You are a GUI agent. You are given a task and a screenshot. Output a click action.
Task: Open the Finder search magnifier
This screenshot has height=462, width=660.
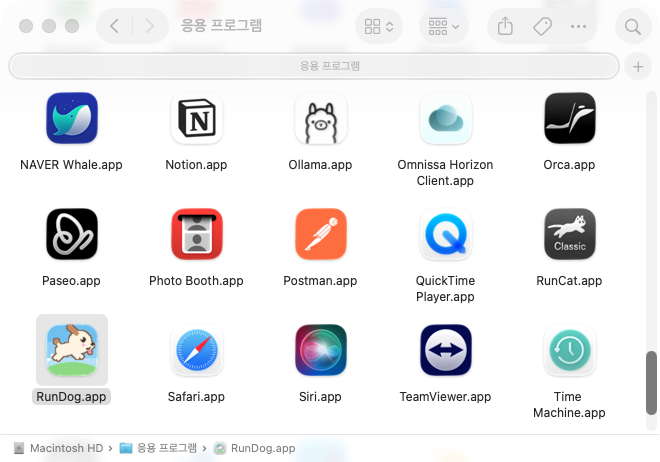click(x=633, y=27)
